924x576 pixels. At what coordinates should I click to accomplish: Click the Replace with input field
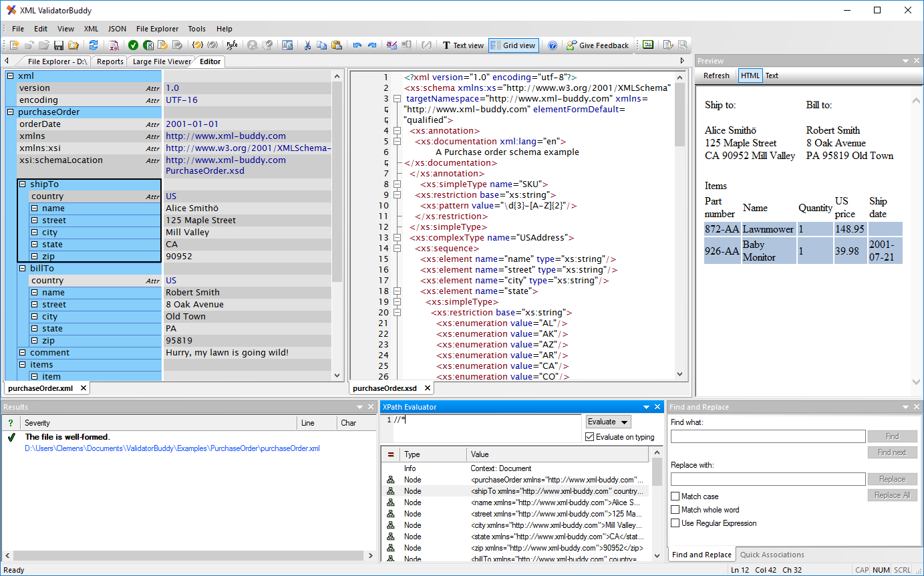[x=768, y=479]
